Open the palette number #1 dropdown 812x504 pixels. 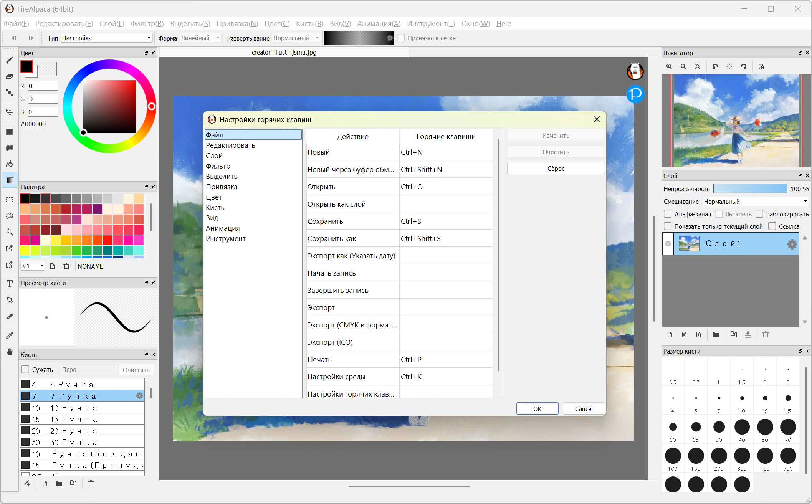point(33,266)
